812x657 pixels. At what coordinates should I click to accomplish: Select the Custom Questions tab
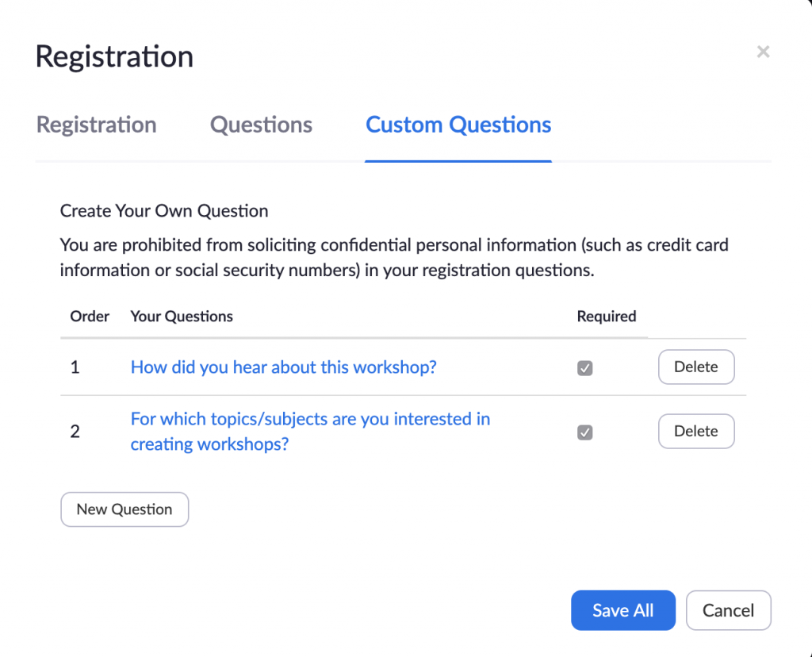click(458, 125)
